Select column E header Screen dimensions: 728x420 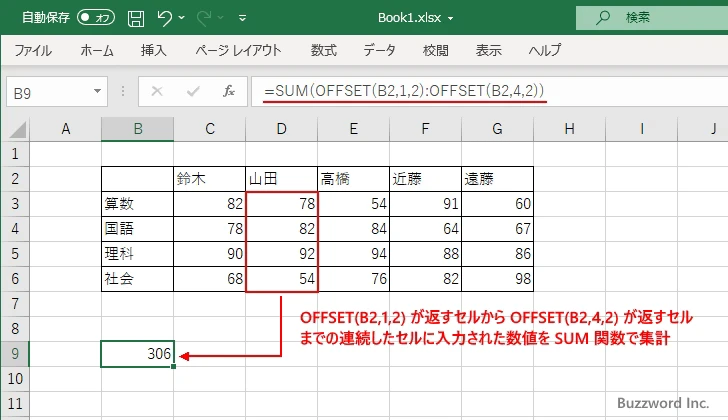(x=353, y=129)
